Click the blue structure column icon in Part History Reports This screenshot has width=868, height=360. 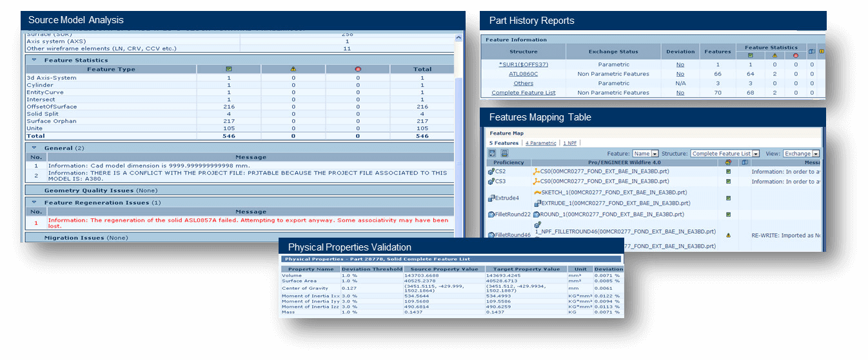(812, 52)
